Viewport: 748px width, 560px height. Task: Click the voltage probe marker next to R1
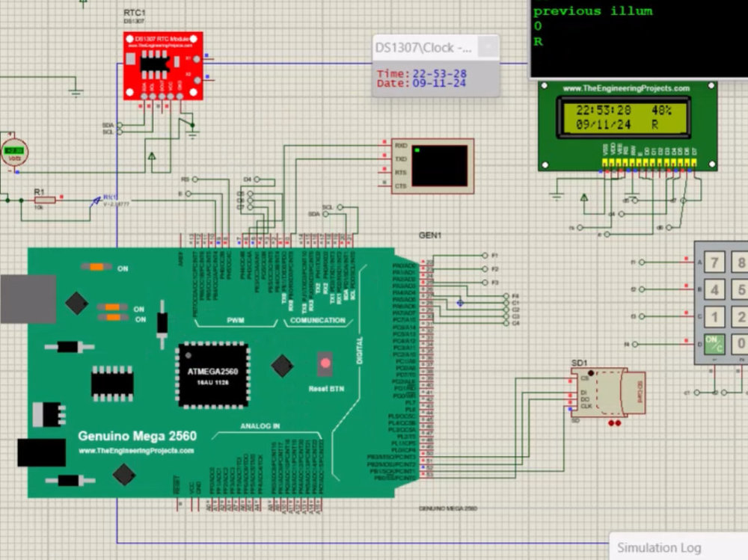(x=96, y=201)
